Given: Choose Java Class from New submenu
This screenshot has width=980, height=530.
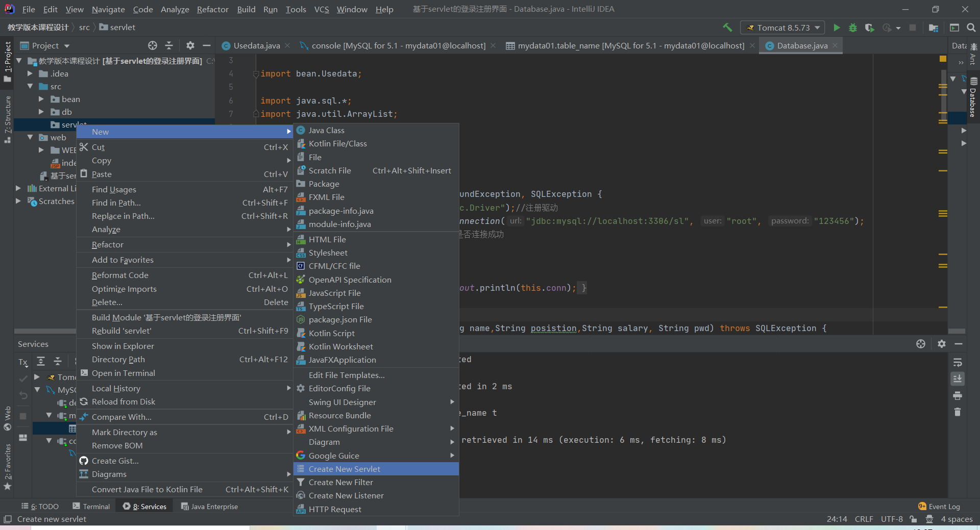Looking at the screenshot, I should [x=376, y=130].
